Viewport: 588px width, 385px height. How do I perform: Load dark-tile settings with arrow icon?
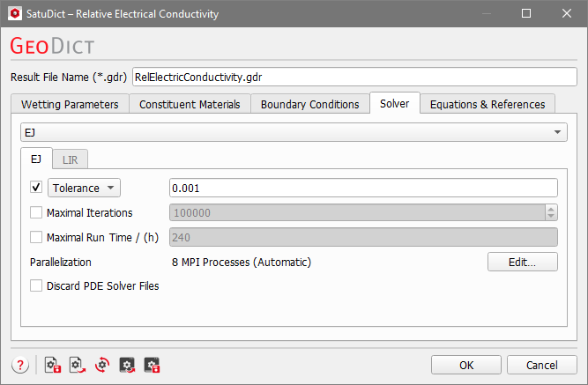127,365
